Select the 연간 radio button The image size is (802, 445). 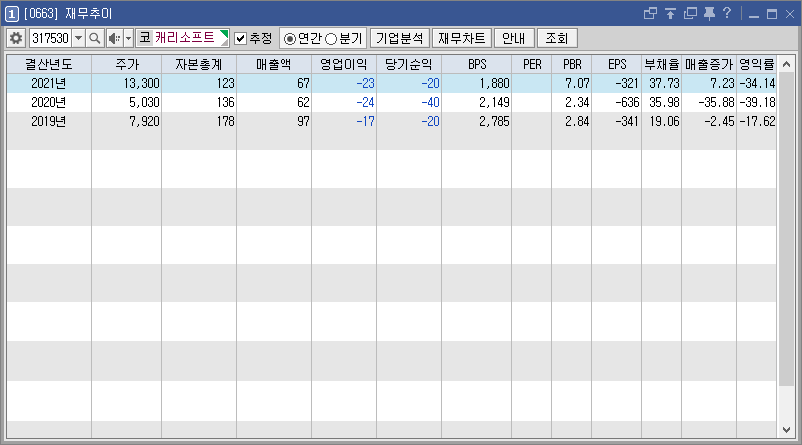(x=290, y=39)
